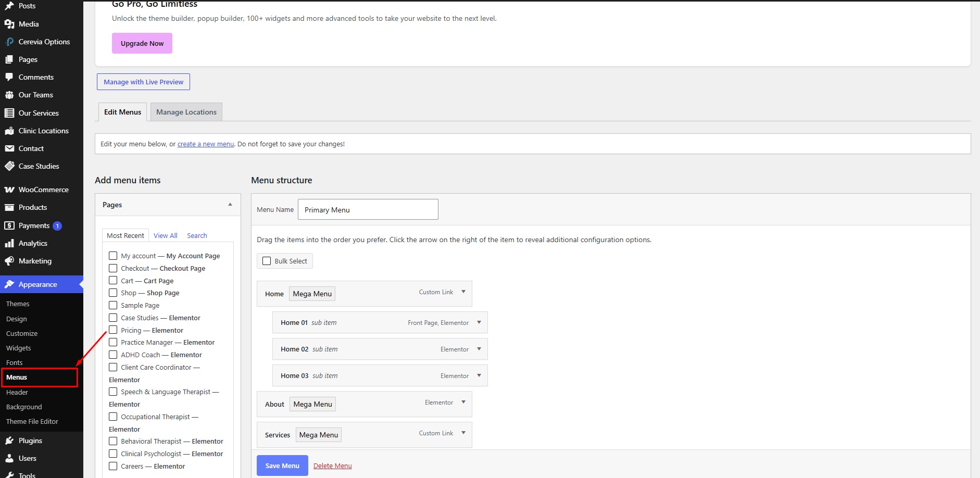
Task: Click the Marketing megaphone icon
Action: point(9,261)
